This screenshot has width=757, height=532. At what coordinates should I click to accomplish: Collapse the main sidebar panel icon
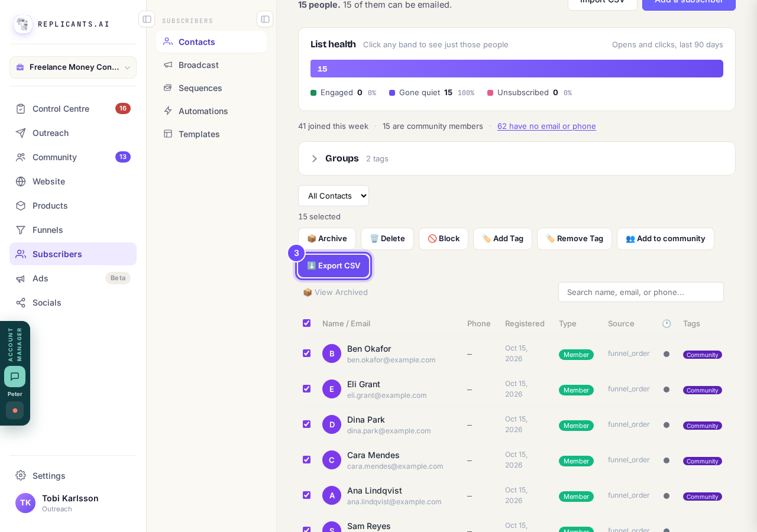click(147, 19)
